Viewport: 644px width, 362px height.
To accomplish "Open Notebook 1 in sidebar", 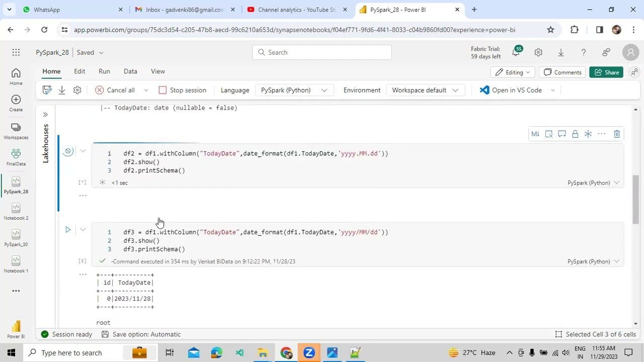I will (16, 264).
